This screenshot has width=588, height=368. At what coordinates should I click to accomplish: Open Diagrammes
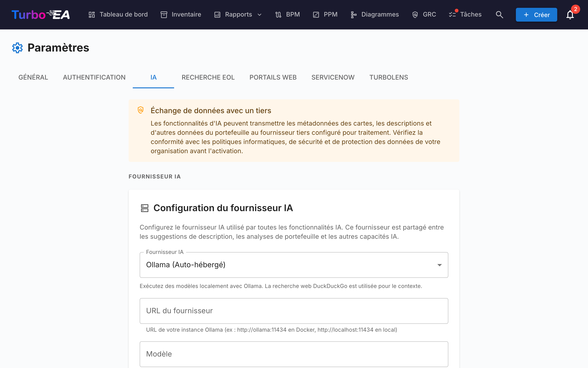[x=375, y=14]
